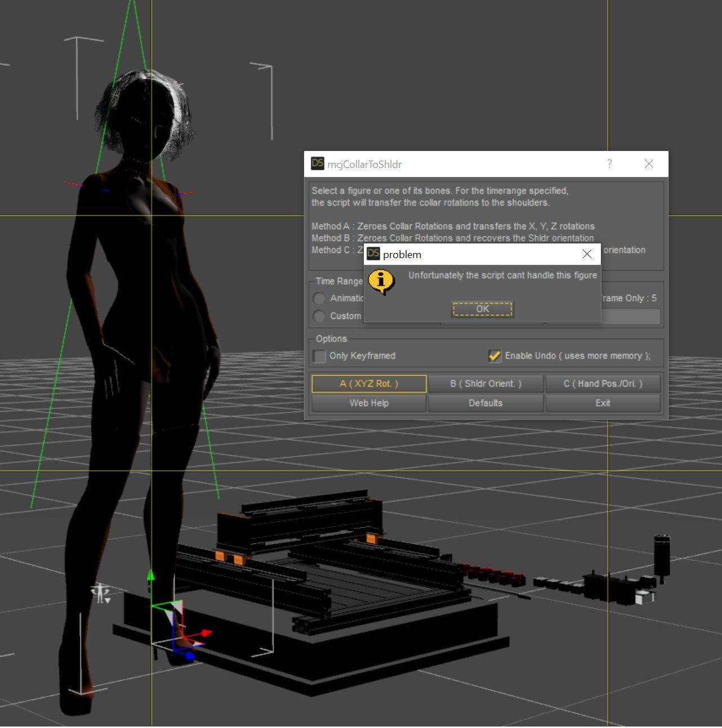Click the DS icon in problem title bar

pos(373,254)
